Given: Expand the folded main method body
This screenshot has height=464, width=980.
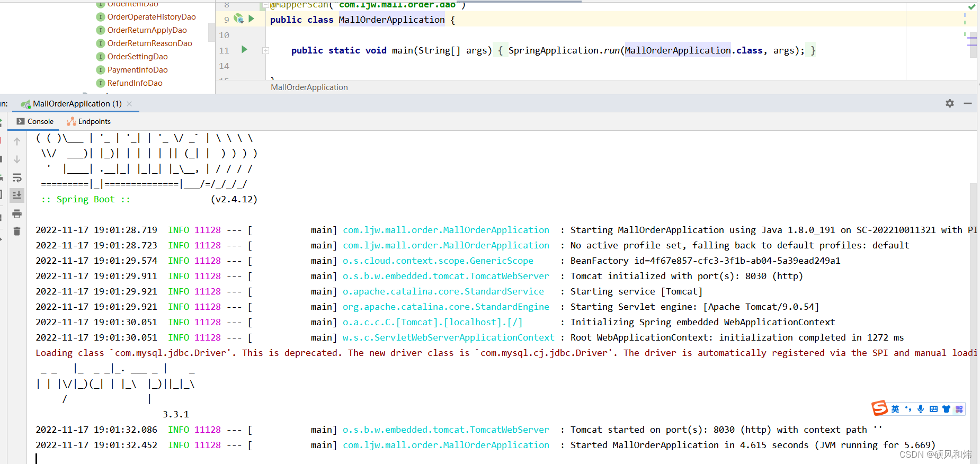Looking at the screenshot, I should [266, 50].
